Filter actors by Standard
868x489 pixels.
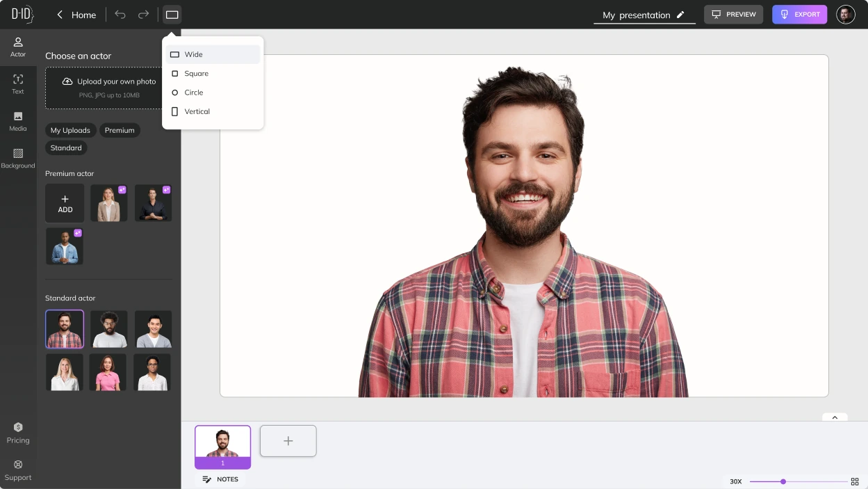[66, 147]
